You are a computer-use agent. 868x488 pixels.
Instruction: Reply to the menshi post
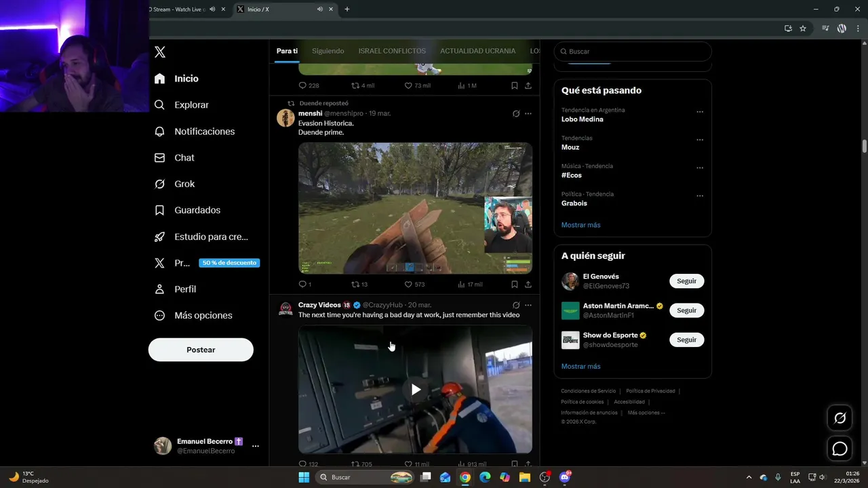coord(304,285)
